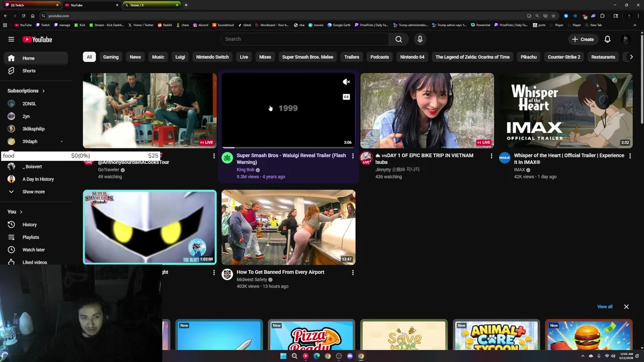
Task: Open Waluigi Reveal Trailer title
Action: click(291, 159)
